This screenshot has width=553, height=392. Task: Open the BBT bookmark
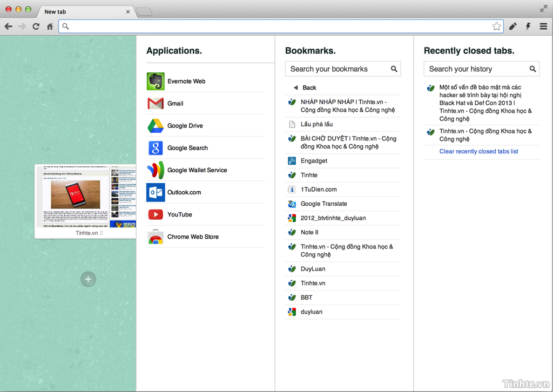click(x=343, y=298)
